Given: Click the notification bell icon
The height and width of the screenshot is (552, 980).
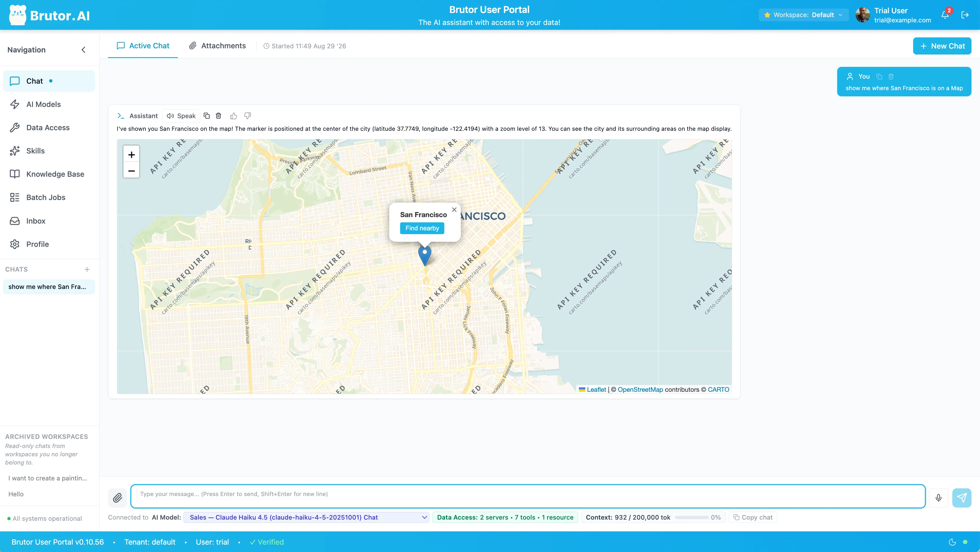Looking at the screenshot, I should click(x=945, y=15).
